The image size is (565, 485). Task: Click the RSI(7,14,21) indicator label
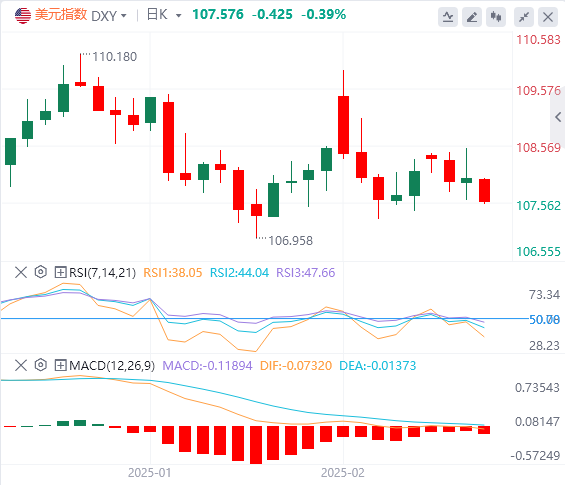[102, 272]
